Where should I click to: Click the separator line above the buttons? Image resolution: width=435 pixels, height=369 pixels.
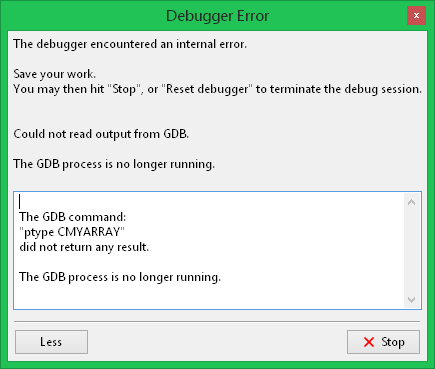(217, 322)
